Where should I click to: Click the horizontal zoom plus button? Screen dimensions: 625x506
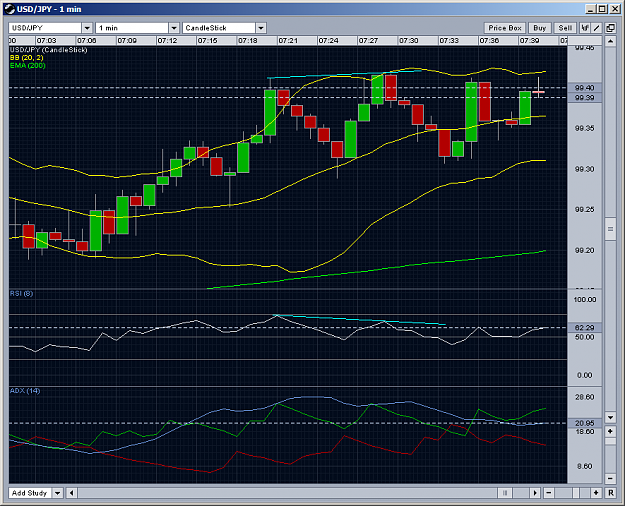[x=596, y=493]
